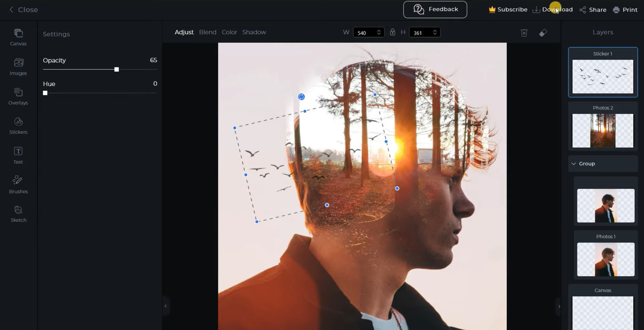Viewport: 644px width, 330px height.
Task: Collapse the Group in the Layers panel
Action: (574, 164)
